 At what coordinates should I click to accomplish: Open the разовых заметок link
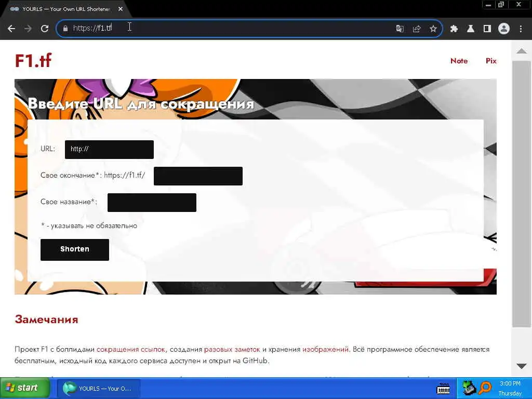[x=232, y=350]
